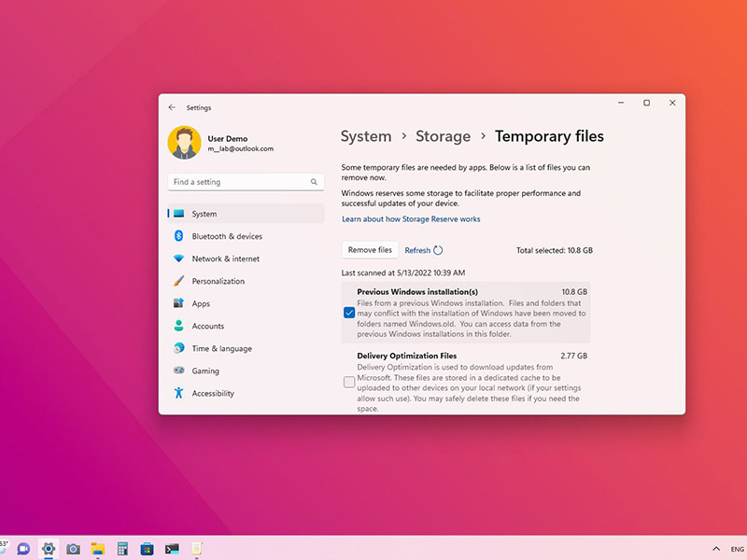Screen dimensions: 747x560
Task: Refresh the temporary files scan
Action: [424, 250]
